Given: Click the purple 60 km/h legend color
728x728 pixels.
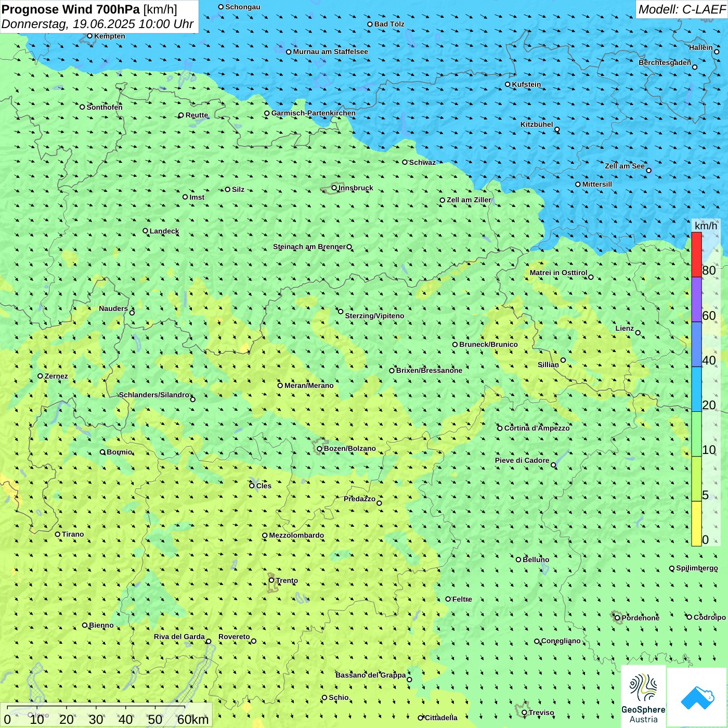Looking at the screenshot, I should 696,300.
